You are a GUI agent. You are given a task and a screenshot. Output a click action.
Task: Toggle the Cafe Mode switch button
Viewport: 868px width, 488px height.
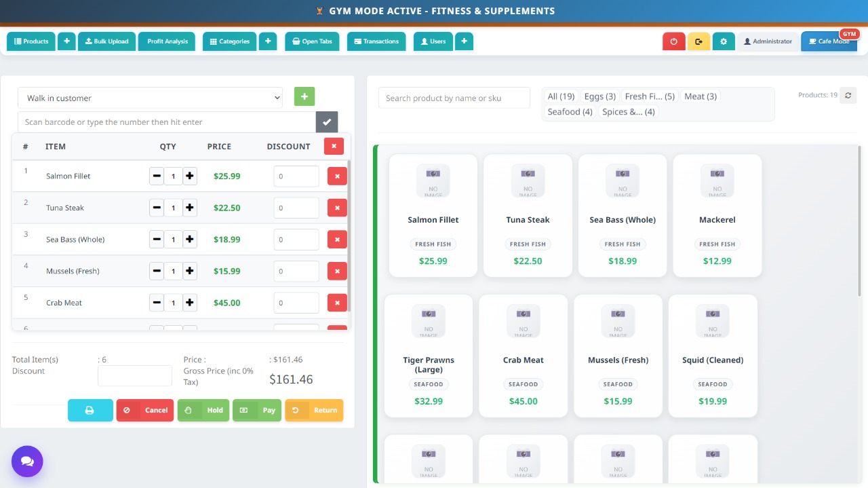tap(829, 41)
